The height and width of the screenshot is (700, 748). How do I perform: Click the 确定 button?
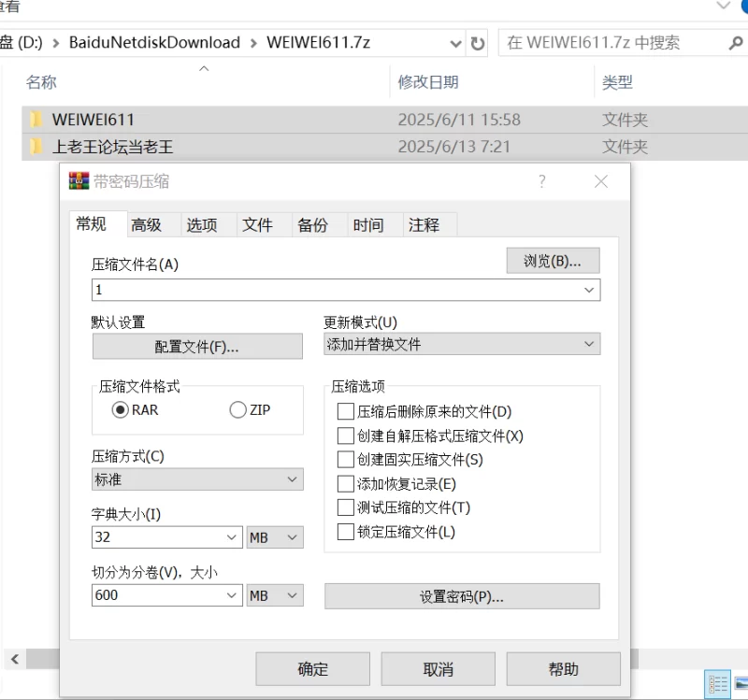point(313,669)
